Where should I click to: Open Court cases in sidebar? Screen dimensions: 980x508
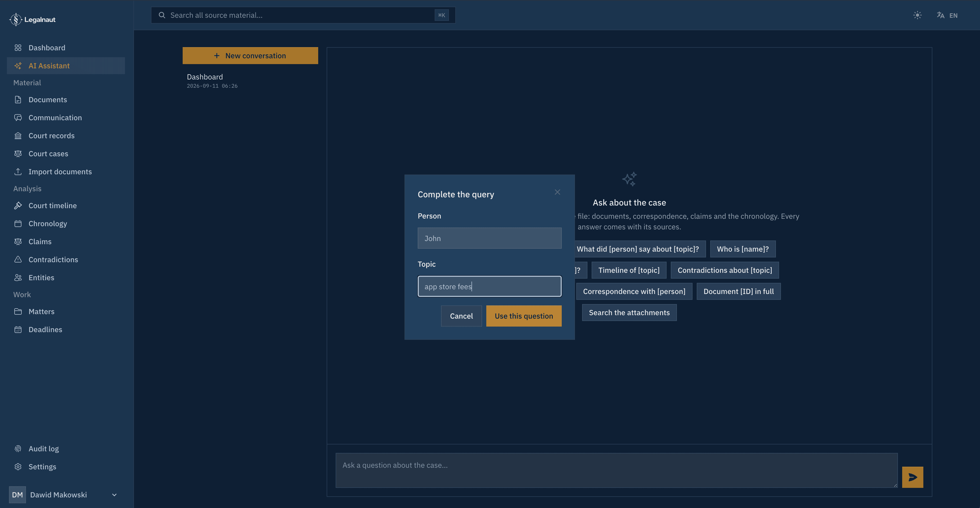coord(66,154)
